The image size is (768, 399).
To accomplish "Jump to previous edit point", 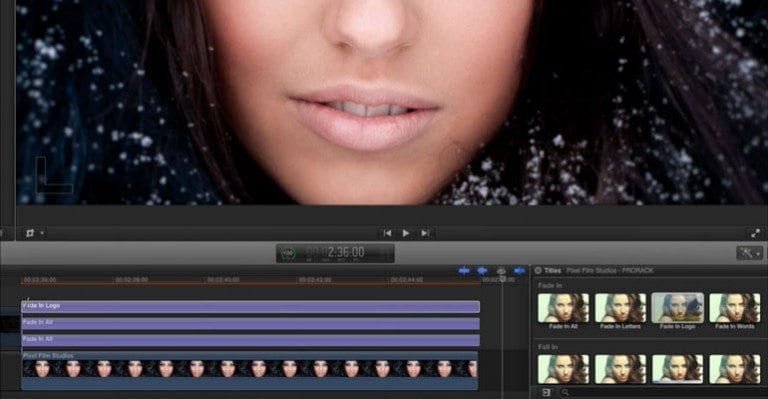I will [x=387, y=234].
